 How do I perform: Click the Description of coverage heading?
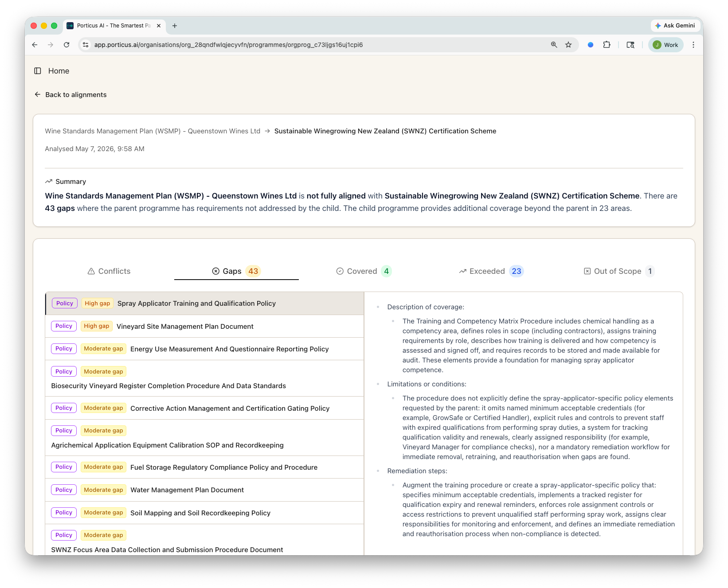426,307
